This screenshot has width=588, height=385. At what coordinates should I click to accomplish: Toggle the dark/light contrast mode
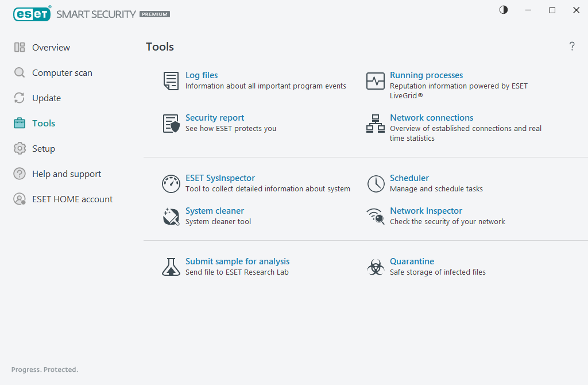coord(504,10)
